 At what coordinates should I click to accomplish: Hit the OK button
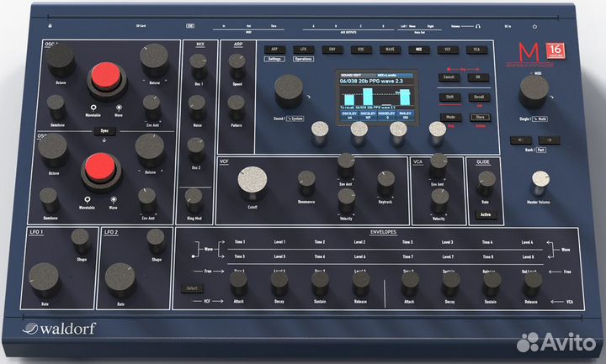[x=478, y=77]
